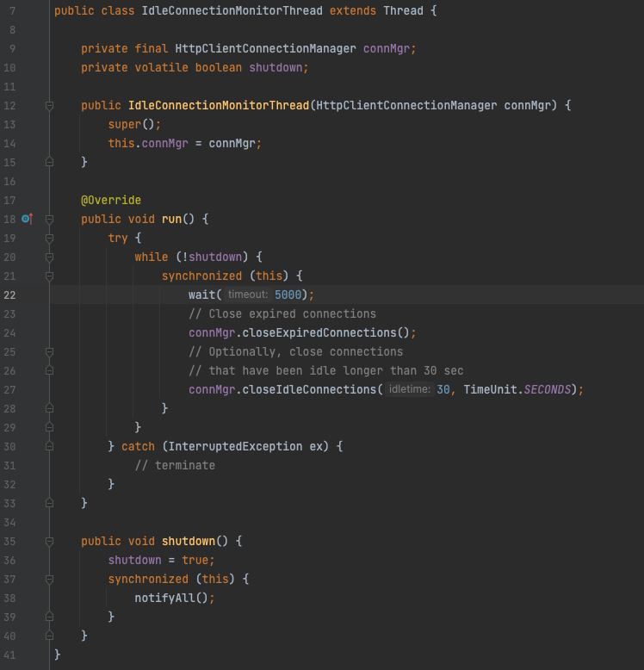
Task: Click the 'run' method name
Action: point(171,220)
